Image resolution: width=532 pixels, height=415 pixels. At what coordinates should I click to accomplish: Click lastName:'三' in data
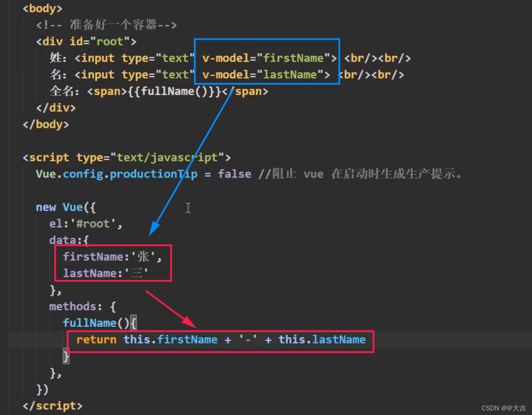click(x=105, y=273)
